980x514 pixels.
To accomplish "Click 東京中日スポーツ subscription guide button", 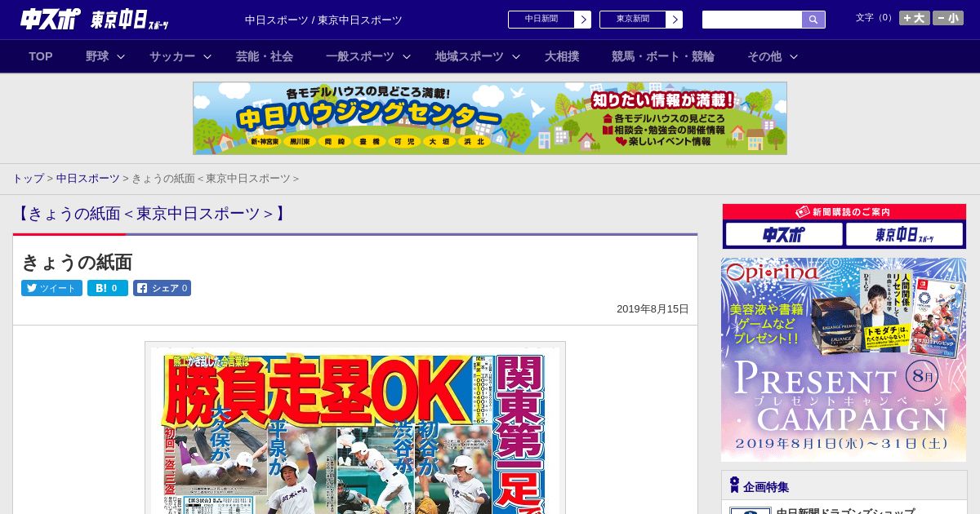I will (904, 235).
